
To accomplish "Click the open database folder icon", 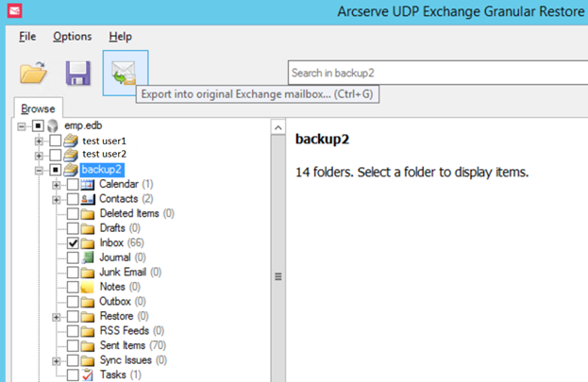I will click(x=33, y=73).
